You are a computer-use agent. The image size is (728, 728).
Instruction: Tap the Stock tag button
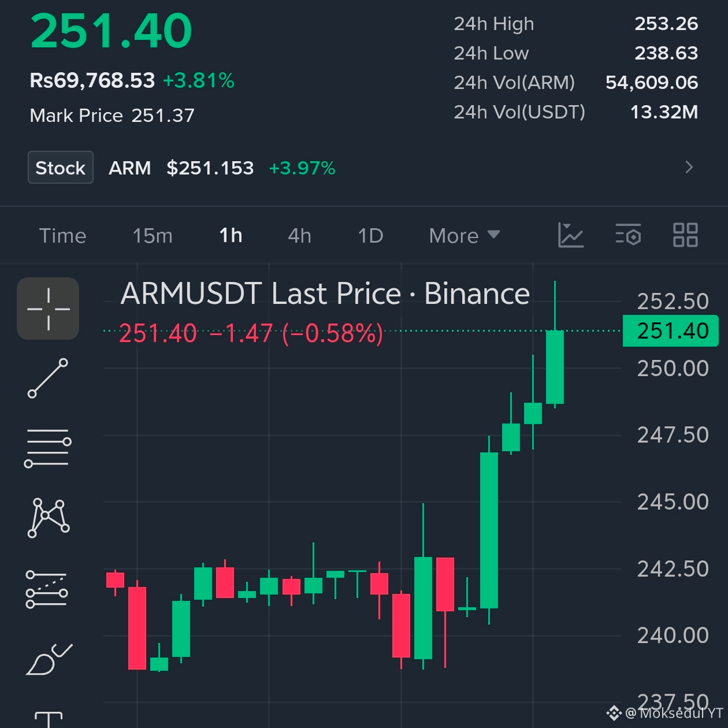tap(61, 168)
